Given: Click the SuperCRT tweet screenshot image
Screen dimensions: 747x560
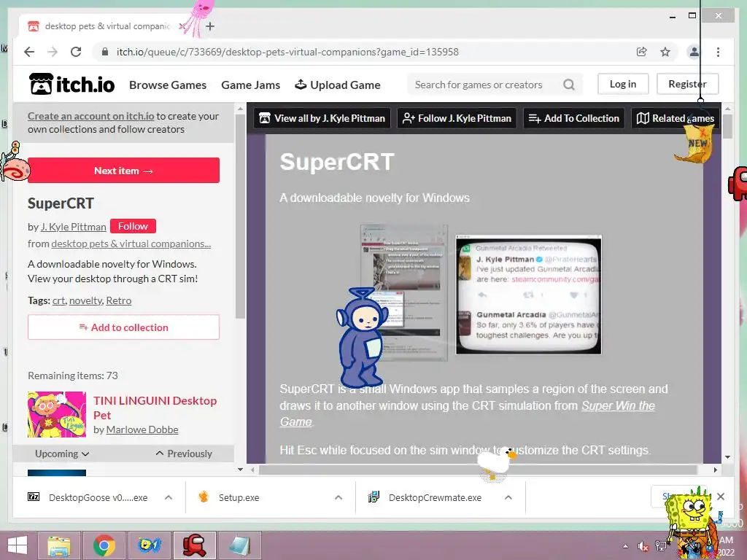Looking at the screenshot, I should coord(528,295).
